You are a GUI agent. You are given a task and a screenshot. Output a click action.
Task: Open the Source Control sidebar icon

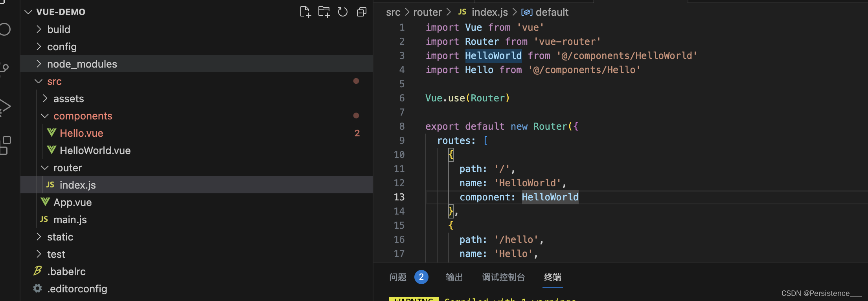[x=4, y=69]
